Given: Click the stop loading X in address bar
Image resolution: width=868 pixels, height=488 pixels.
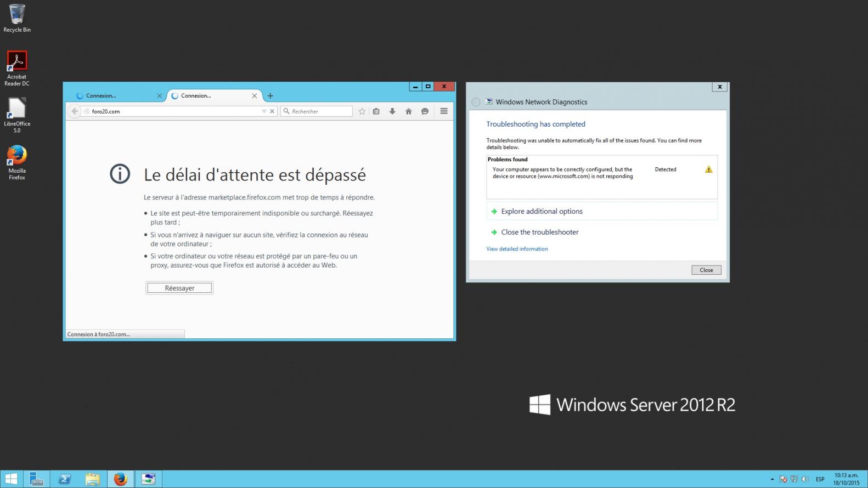Looking at the screenshot, I should (272, 111).
